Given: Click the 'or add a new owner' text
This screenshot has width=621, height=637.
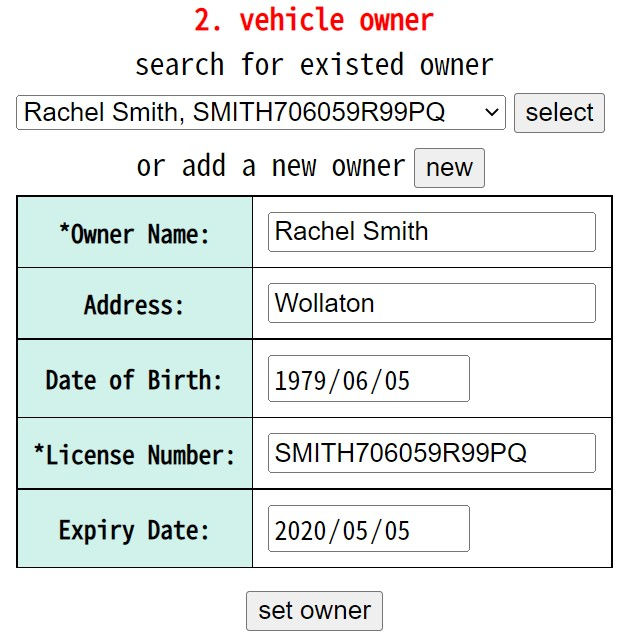Looking at the screenshot, I should [x=270, y=167].
